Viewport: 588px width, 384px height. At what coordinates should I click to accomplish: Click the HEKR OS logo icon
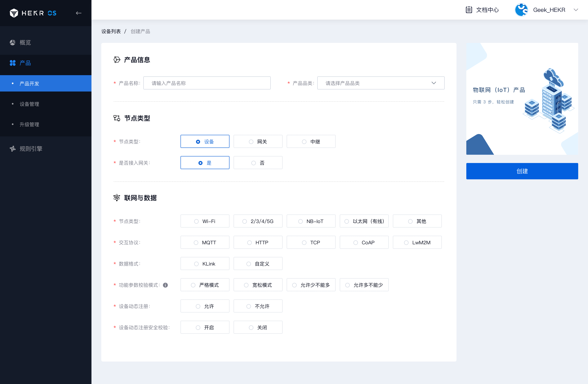[x=14, y=13]
